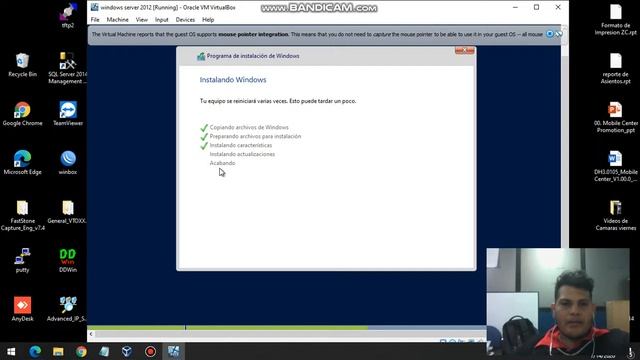640x360 pixels.
Task: Click the horizontal scrollbar left arrow
Action: (x=91, y=334)
